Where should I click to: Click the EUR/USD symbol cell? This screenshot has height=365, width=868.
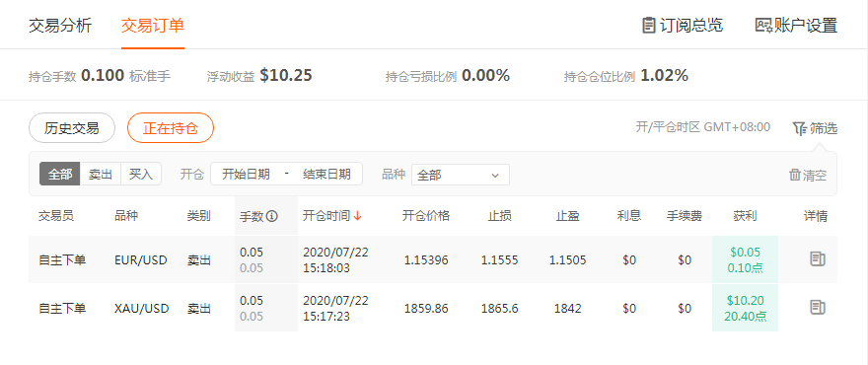coord(141,259)
